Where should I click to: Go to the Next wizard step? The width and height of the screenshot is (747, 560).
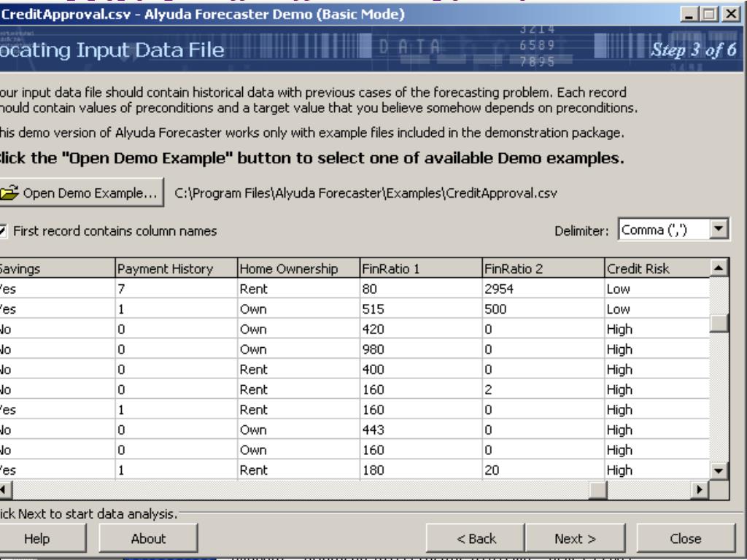575,539
